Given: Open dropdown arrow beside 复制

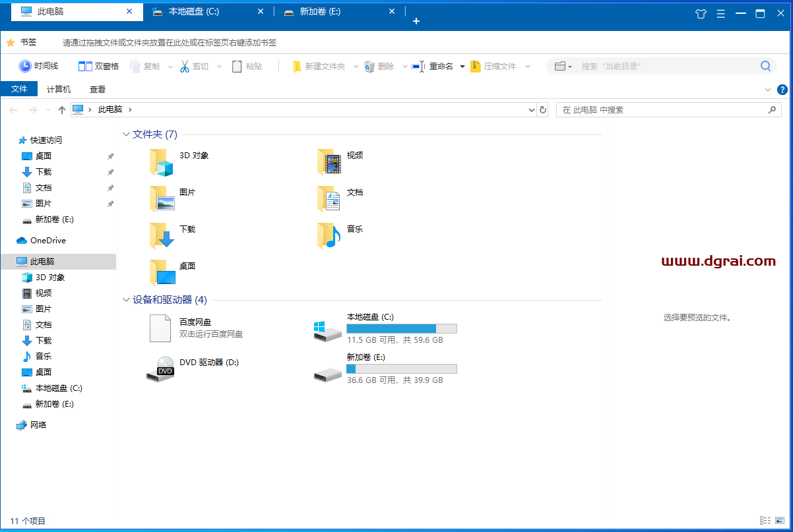Looking at the screenshot, I should (x=170, y=67).
